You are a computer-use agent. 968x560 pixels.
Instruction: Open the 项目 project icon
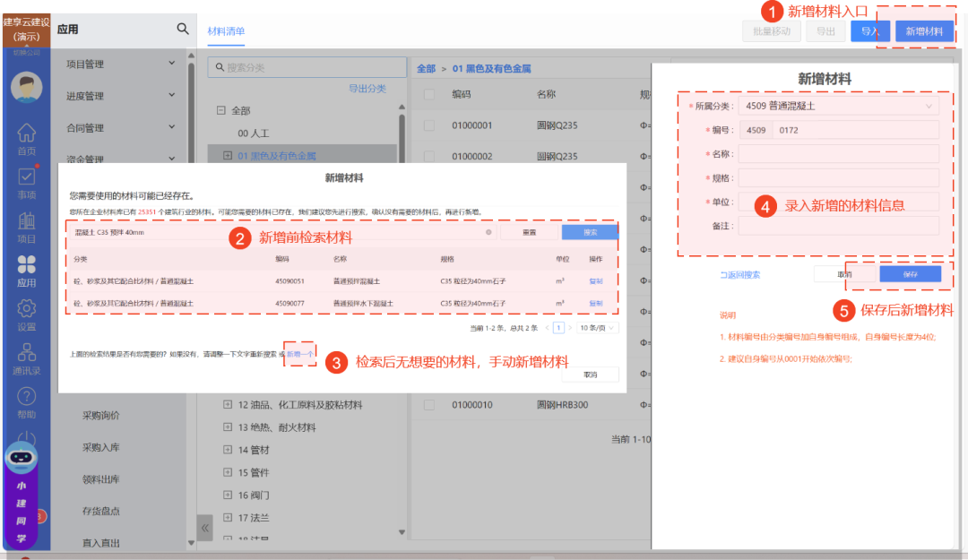[x=26, y=223]
